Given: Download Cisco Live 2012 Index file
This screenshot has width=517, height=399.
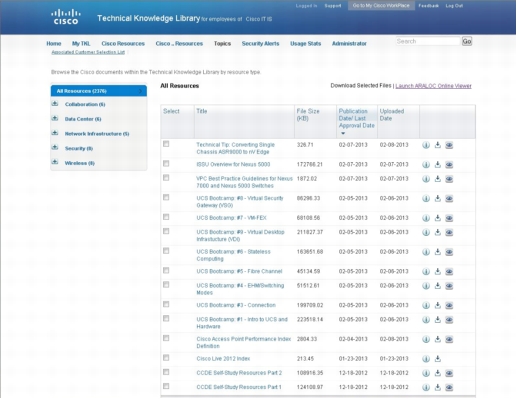Looking at the screenshot, I should (x=438, y=359).
